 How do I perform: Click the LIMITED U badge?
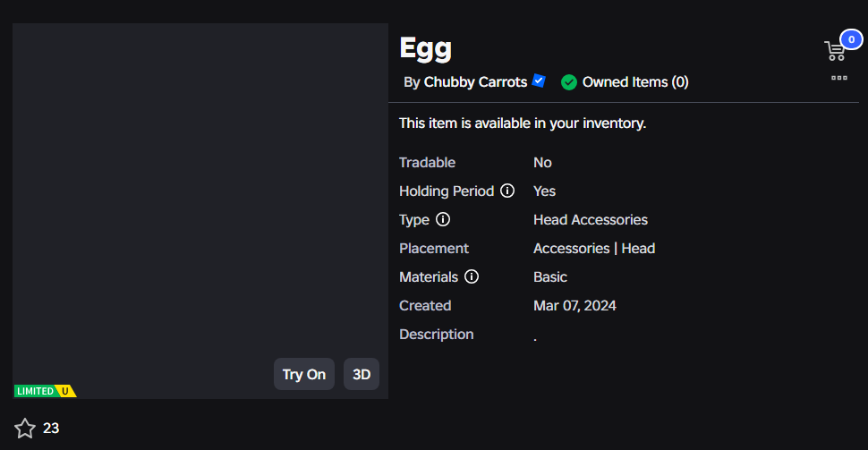(45, 391)
